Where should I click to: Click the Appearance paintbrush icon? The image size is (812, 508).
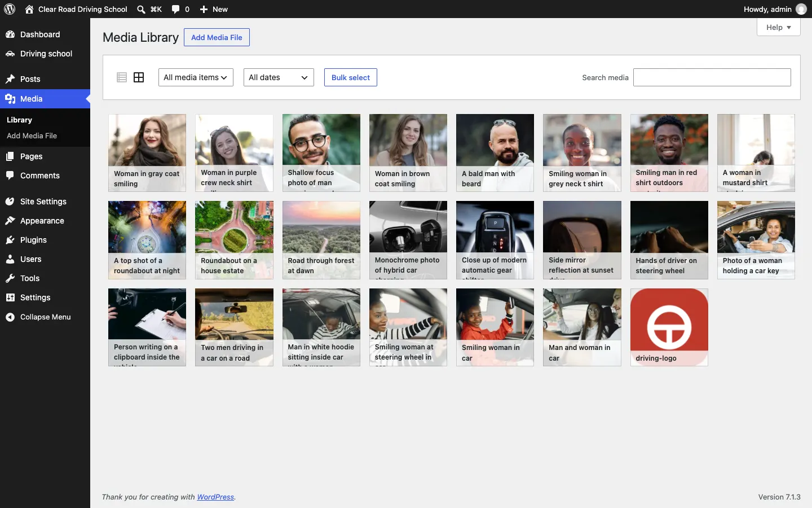[10, 221]
